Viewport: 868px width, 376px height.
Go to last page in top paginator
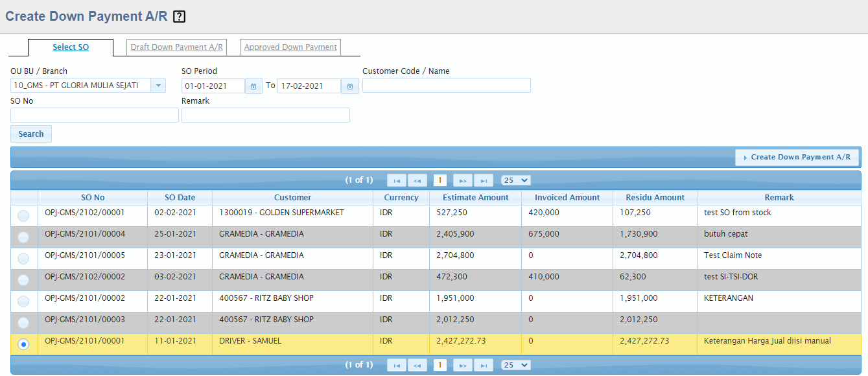(x=484, y=180)
